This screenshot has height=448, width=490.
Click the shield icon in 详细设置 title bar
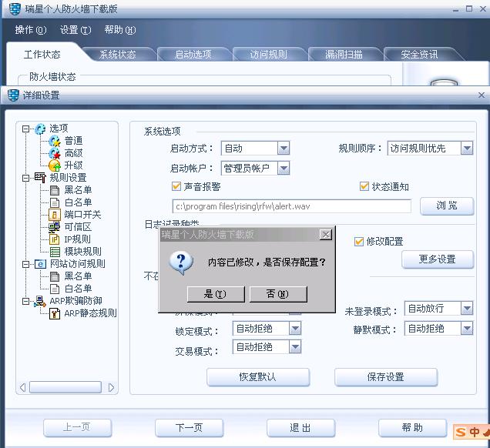pos(13,95)
